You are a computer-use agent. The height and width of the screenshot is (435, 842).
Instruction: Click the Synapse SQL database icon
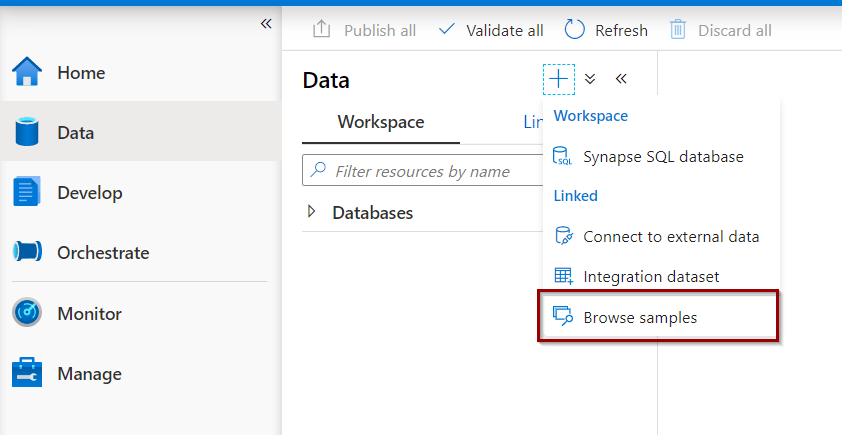(x=562, y=156)
